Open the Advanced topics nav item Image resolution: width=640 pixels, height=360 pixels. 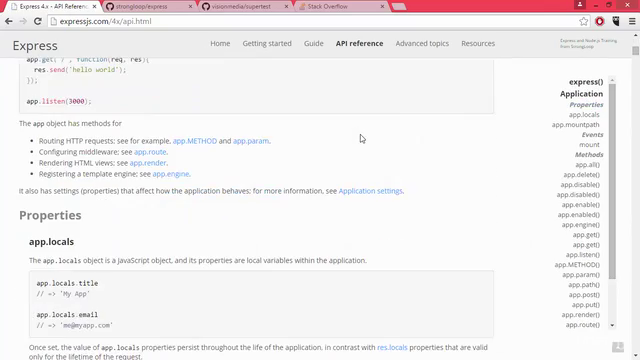[422, 43]
